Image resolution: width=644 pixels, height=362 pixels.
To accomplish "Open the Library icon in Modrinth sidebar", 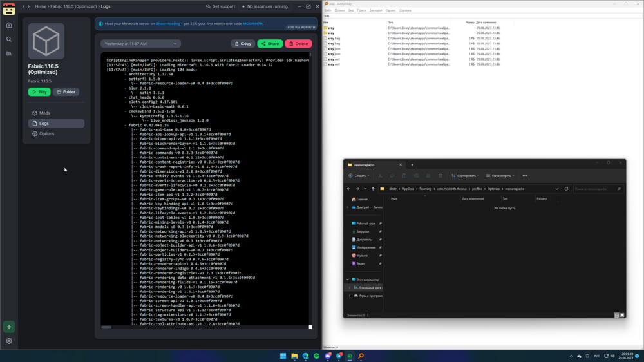I will coord(9,53).
